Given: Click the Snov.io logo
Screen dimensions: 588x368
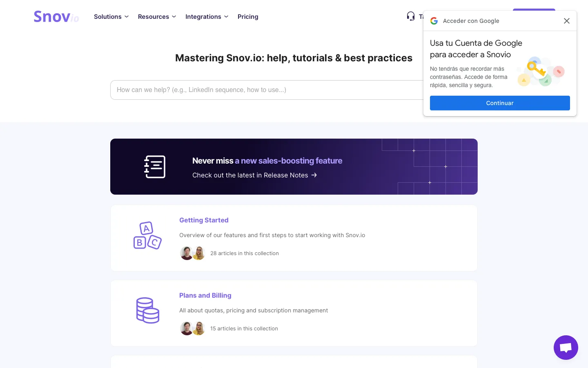Looking at the screenshot, I should [56, 17].
